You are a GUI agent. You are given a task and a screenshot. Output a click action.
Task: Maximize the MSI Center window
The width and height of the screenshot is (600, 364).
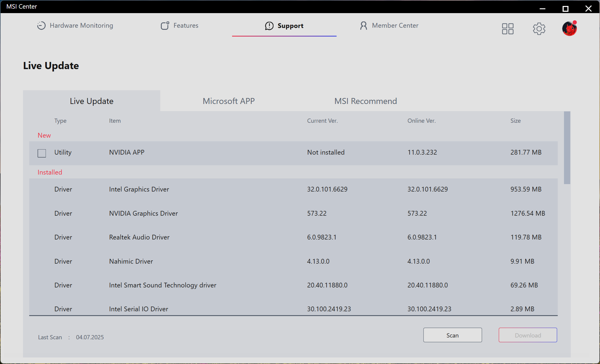565,8
